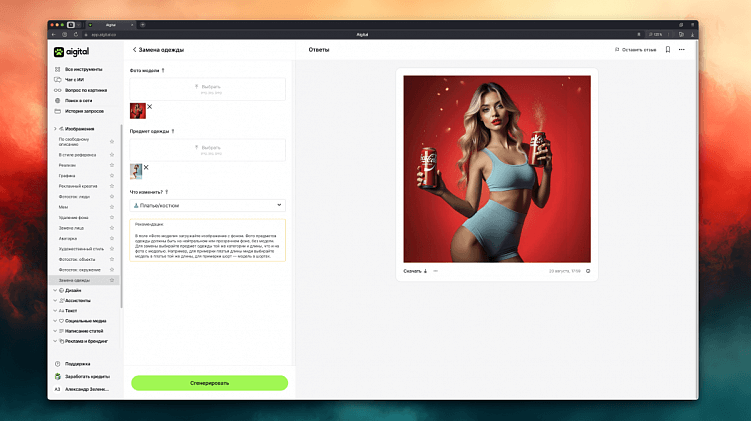
Task: Show info tooltip for Фото модели
Action: click(163, 70)
